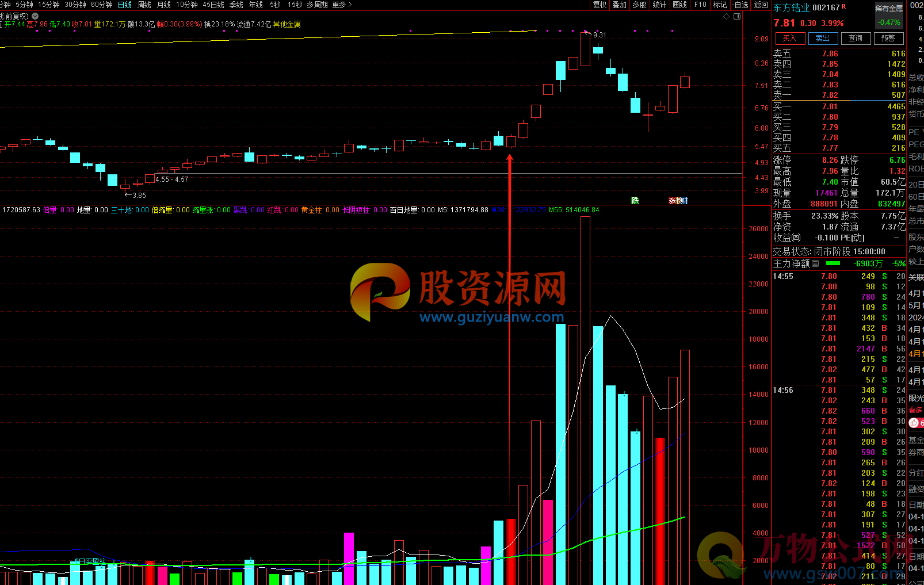Click the 买入 buy button
This screenshot has width=924, height=585.
(x=790, y=39)
